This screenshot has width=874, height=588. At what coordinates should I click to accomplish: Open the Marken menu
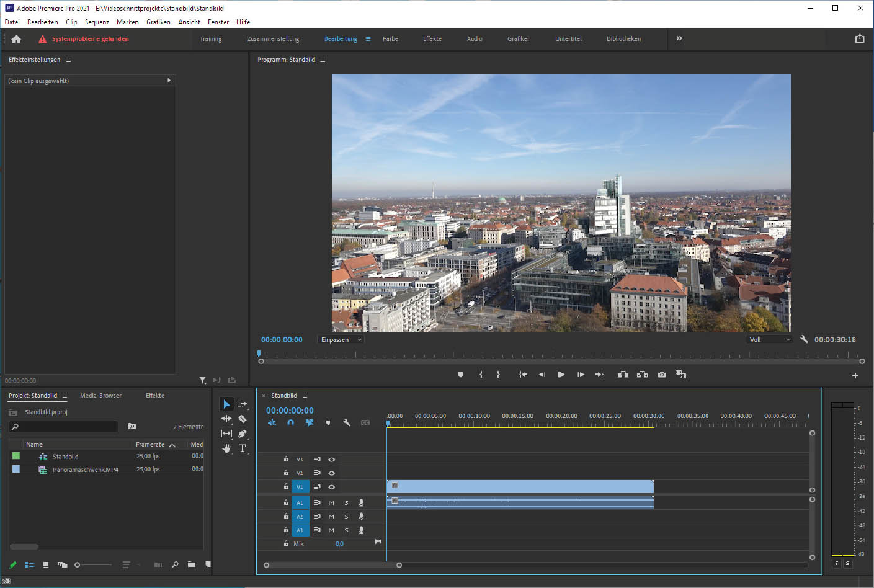[128, 22]
